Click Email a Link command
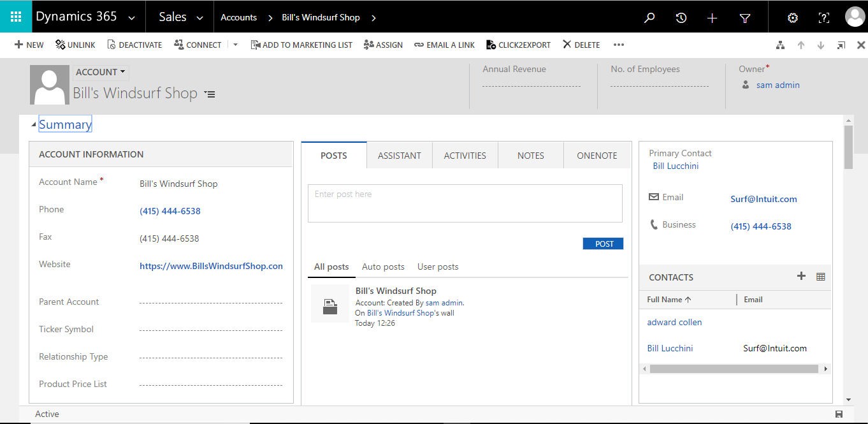The image size is (868, 424). pyautogui.click(x=444, y=45)
